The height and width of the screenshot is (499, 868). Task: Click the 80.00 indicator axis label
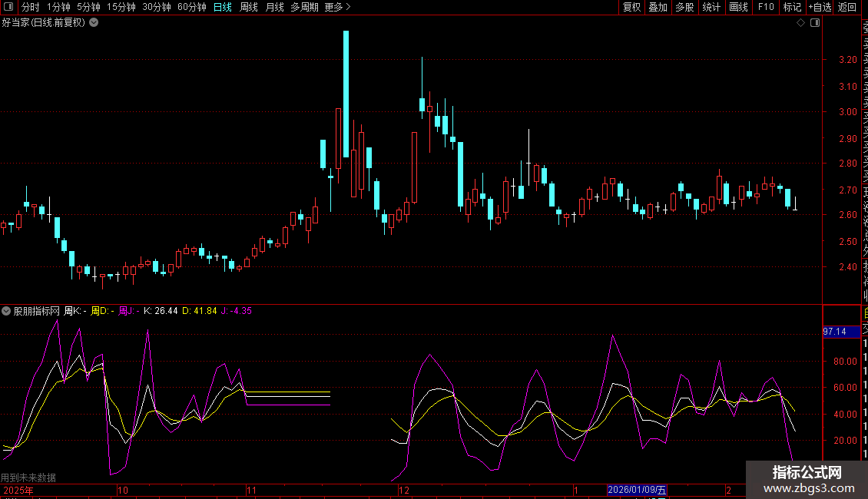click(845, 362)
